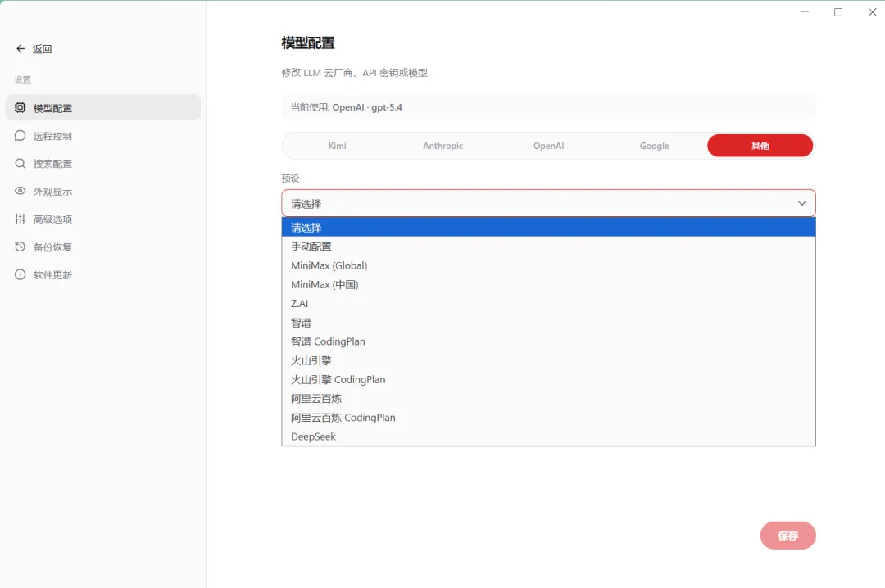This screenshot has height=588, width=885.
Task: Click the 预设 combo box field
Action: tap(548, 203)
